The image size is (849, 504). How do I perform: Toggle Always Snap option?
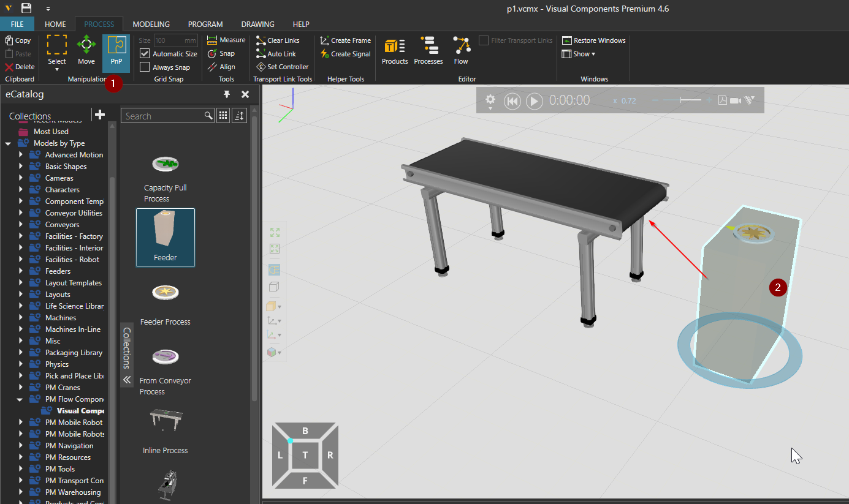(x=145, y=67)
